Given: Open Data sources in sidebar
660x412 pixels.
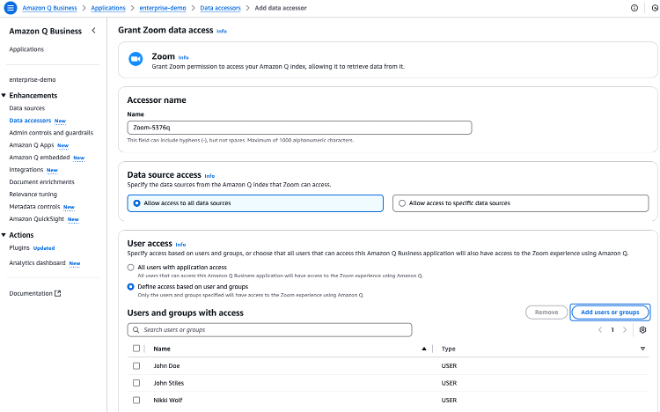Looking at the screenshot, I should pos(27,108).
